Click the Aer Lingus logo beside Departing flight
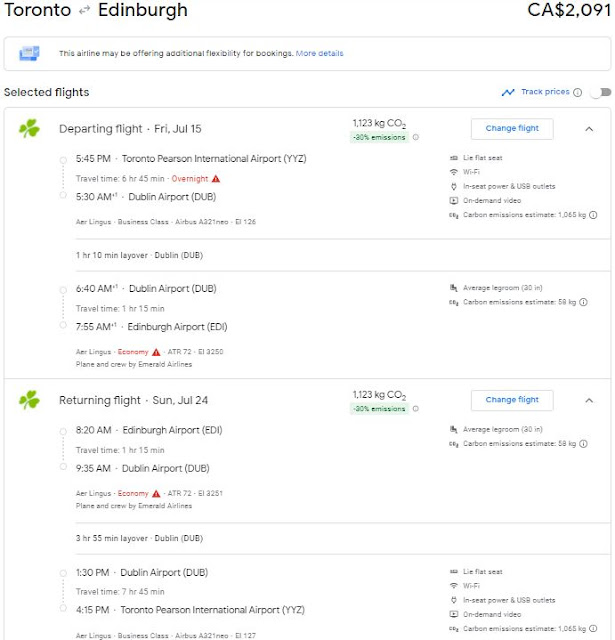This screenshot has width=615, height=640. pyautogui.click(x=29, y=129)
